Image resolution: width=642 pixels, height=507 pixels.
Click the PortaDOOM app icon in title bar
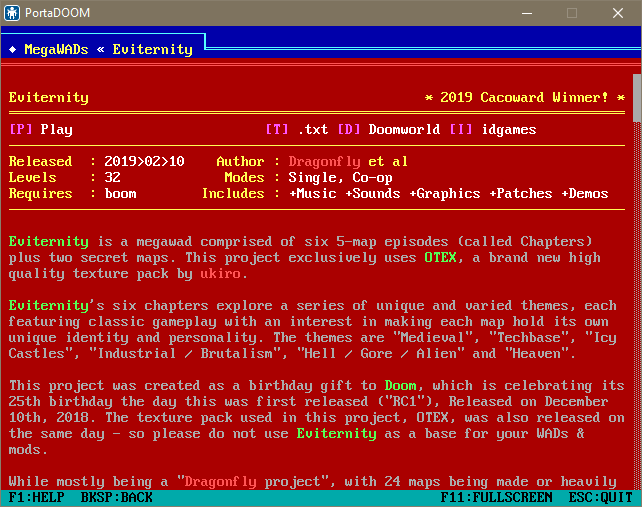coord(12,13)
